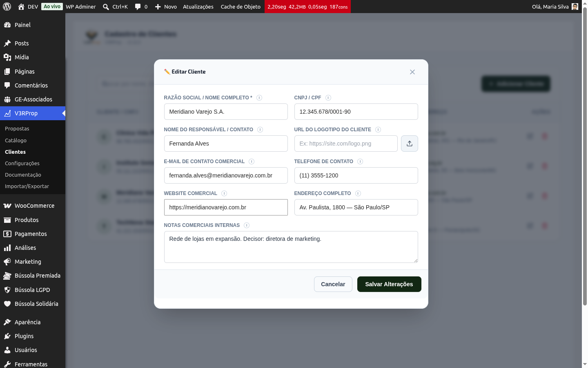Viewport: 588px width, 368px height.
Task: Close the Editar Cliente dialog
Action: (412, 72)
